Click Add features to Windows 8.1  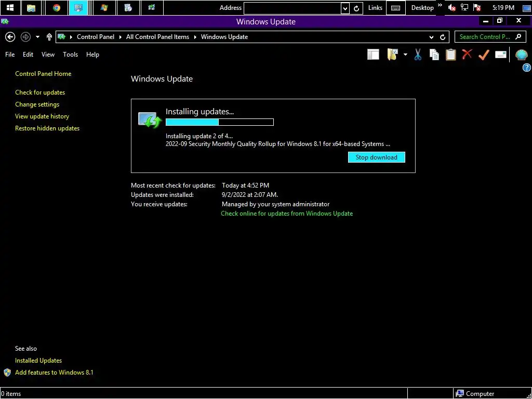tap(54, 372)
